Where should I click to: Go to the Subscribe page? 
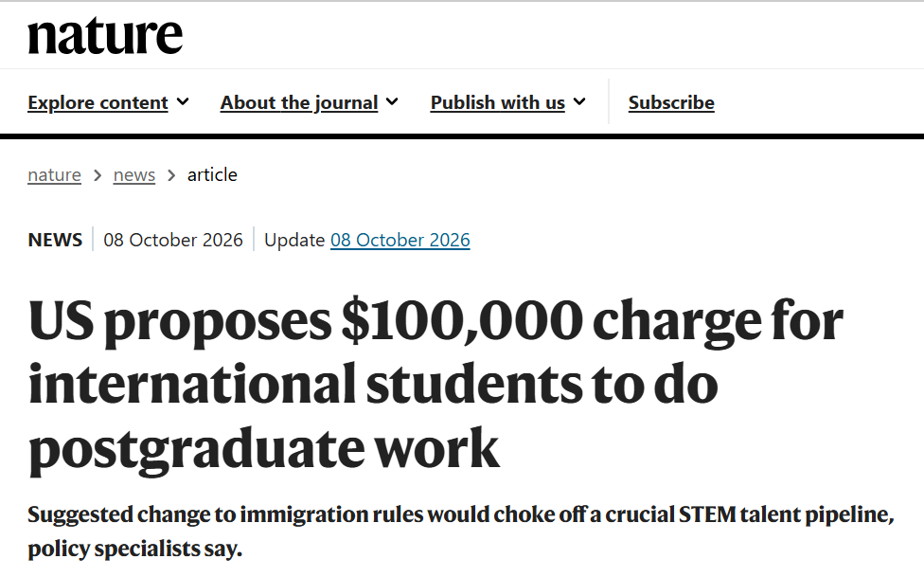point(671,102)
